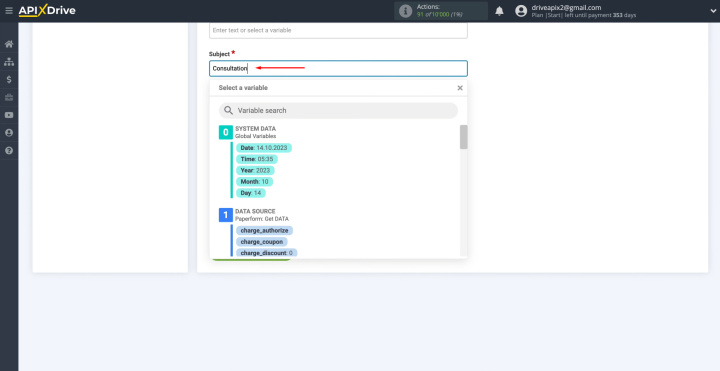This screenshot has width=720, height=371.
Task: Insert the Year variable
Action: tap(255, 170)
